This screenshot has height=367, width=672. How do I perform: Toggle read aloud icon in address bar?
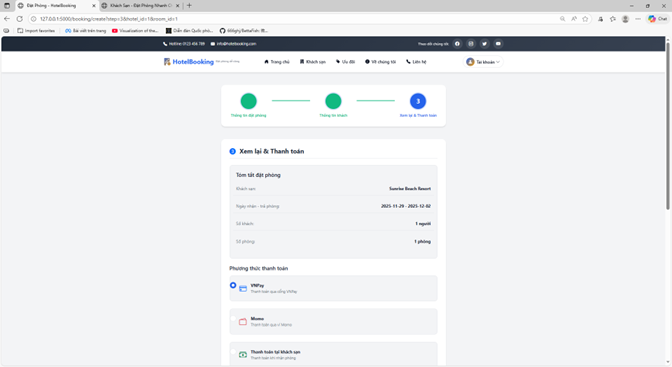574,19
